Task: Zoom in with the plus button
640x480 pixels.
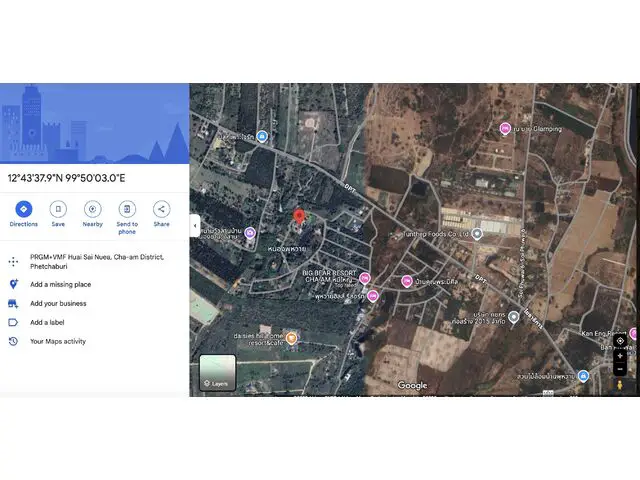Action: tap(620, 356)
